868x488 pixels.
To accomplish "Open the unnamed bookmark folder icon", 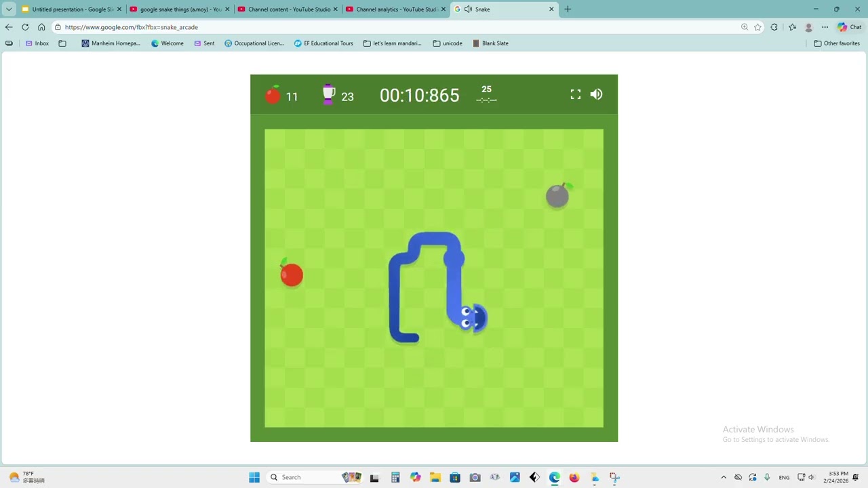I will tap(62, 43).
